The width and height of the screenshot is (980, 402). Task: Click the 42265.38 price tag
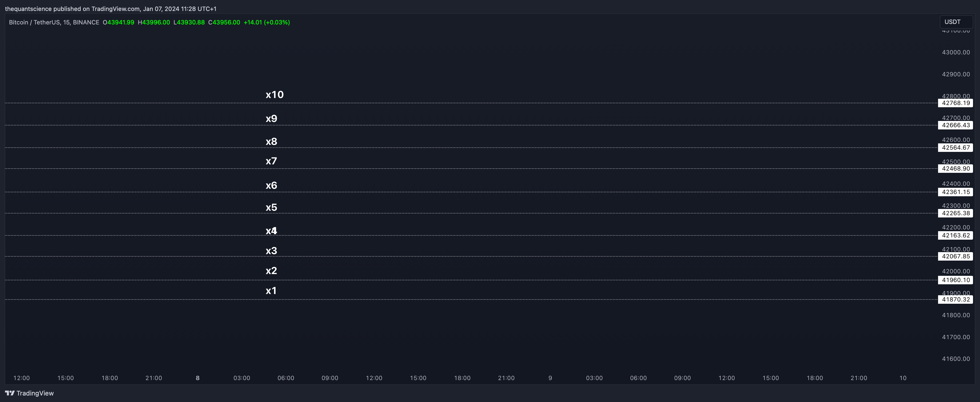[956, 213]
